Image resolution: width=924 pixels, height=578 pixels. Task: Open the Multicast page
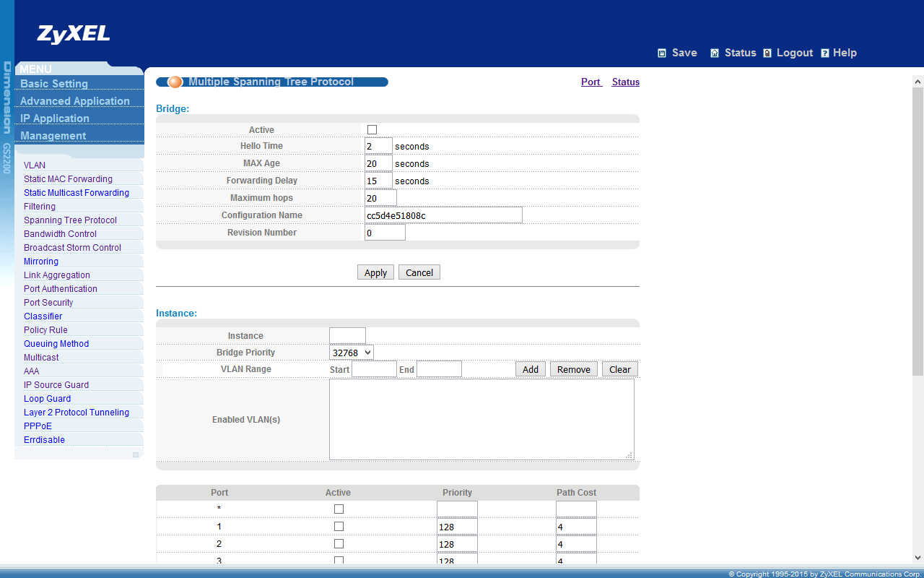(x=41, y=358)
